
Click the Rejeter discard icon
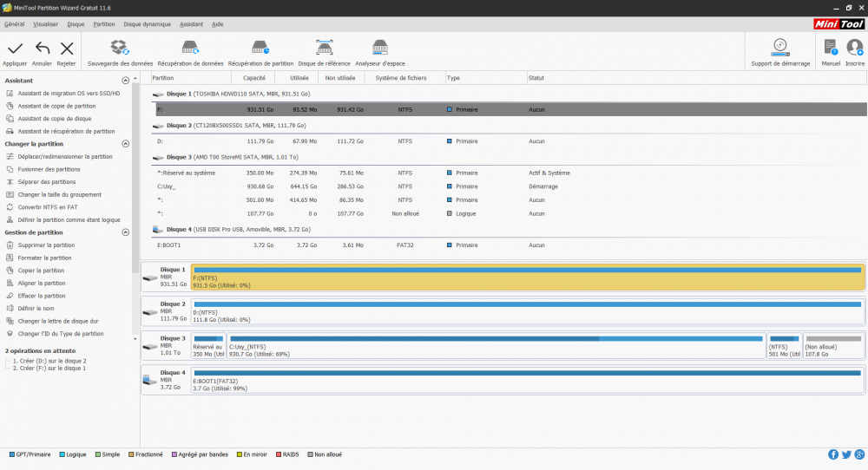[66, 49]
